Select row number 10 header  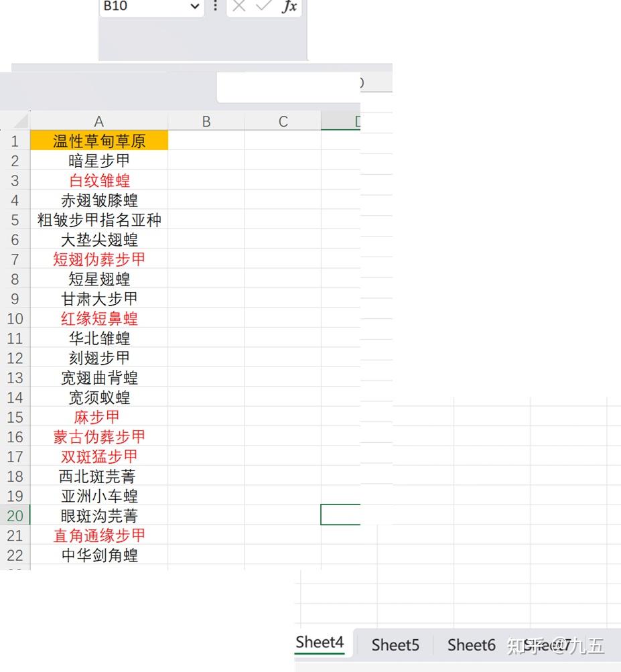click(x=15, y=318)
